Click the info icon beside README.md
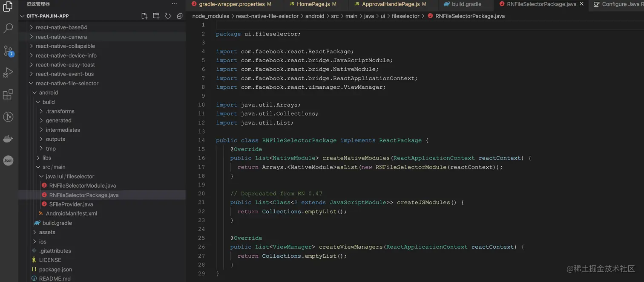 pyautogui.click(x=34, y=279)
